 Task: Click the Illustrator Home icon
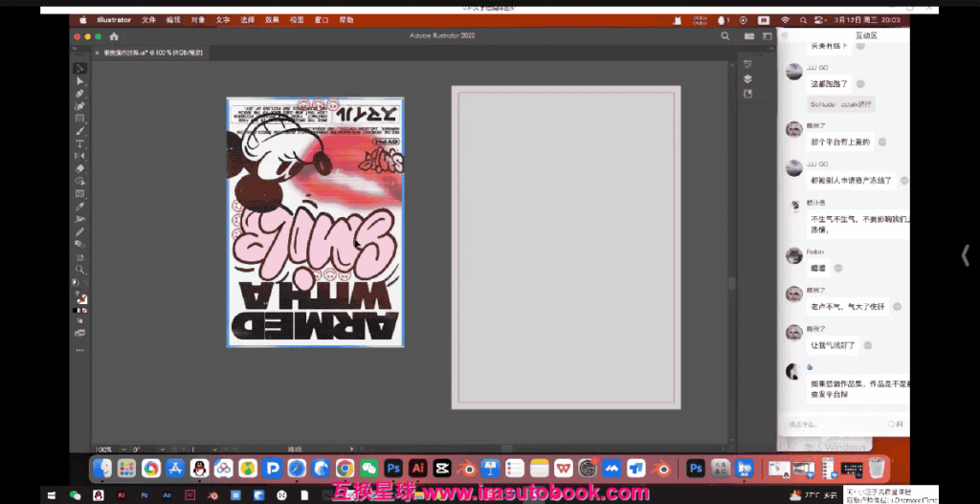point(114,36)
